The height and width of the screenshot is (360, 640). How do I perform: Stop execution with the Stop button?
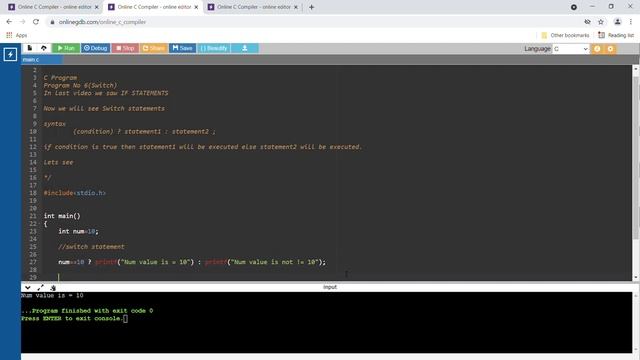pos(125,48)
